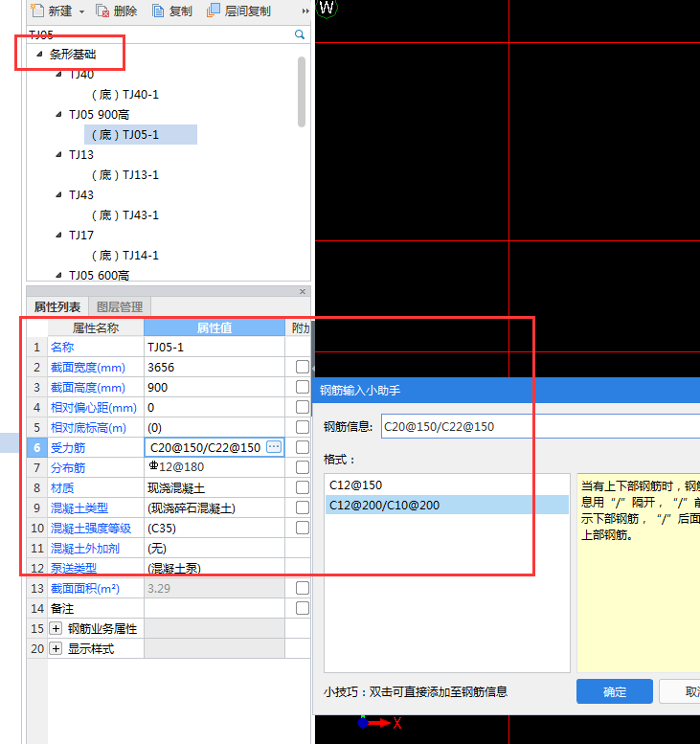Viewport: 700px width, 744px height.
Task: Collapse the TJ43 tree node
Action: pos(58,195)
